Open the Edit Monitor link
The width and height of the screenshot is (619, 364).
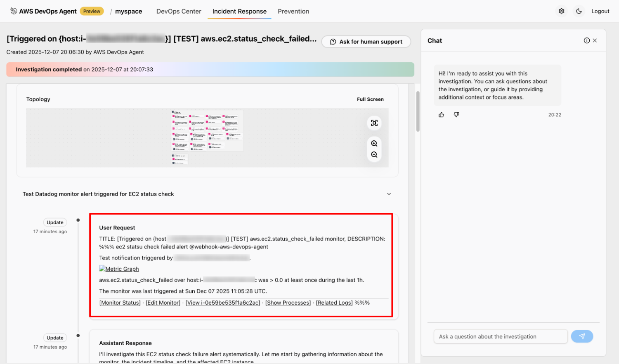pos(163,303)
